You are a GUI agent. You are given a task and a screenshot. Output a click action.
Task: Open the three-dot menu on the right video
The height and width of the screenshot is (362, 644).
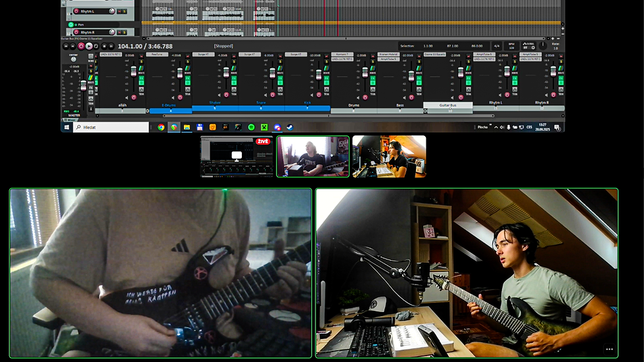click(x=609, y=350)
